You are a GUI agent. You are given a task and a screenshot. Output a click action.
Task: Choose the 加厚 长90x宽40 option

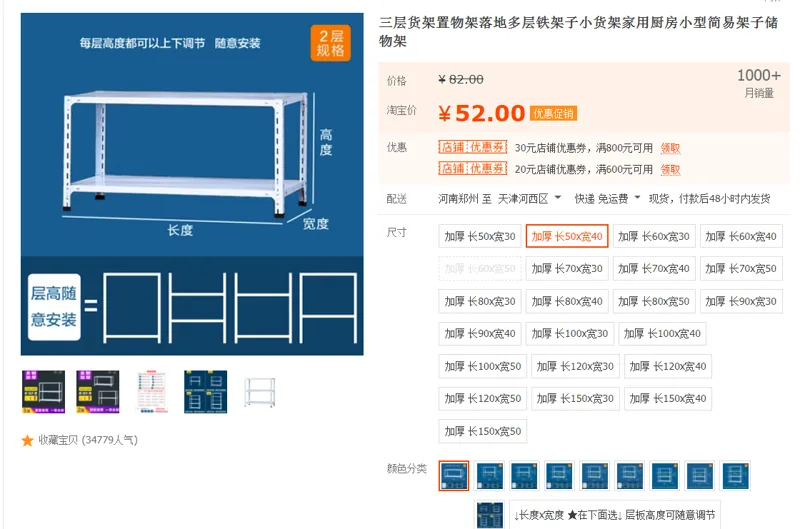click(480, 334)
